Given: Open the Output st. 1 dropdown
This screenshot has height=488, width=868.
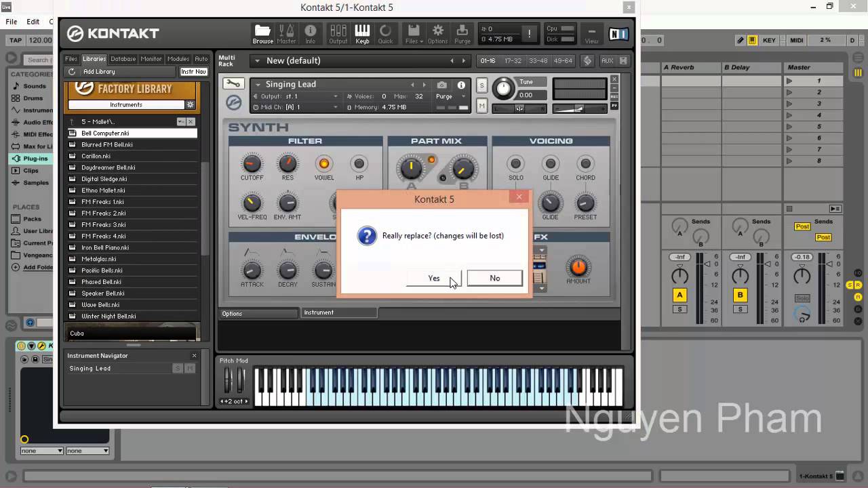Looking at the screenshot, I should pos(296,96).
